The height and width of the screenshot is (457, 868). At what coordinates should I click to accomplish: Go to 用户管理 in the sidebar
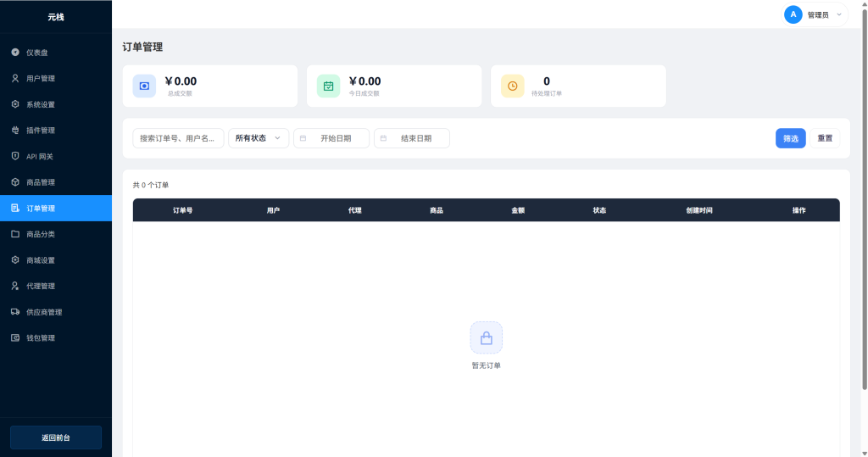(56, 78)
